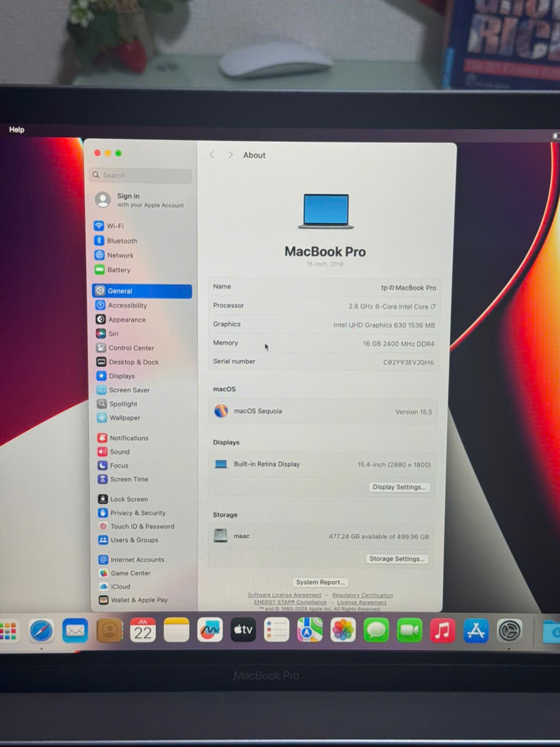Image resolution: width=560 pixels, height=747 pixels.
Task: Open Control Center settings
Action: tap(125, 347)
